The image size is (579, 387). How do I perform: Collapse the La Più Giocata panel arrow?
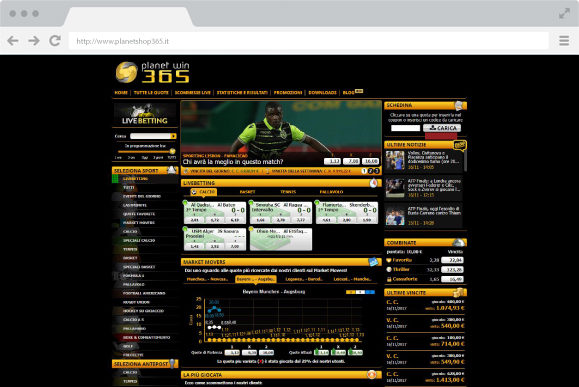(372, 374)
